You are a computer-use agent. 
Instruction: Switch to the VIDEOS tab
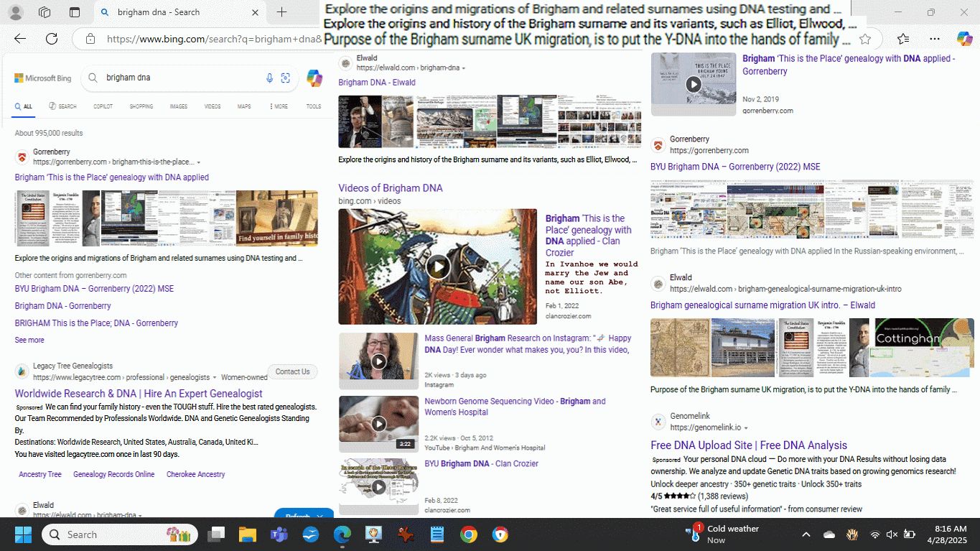click(x=213, y=106)
